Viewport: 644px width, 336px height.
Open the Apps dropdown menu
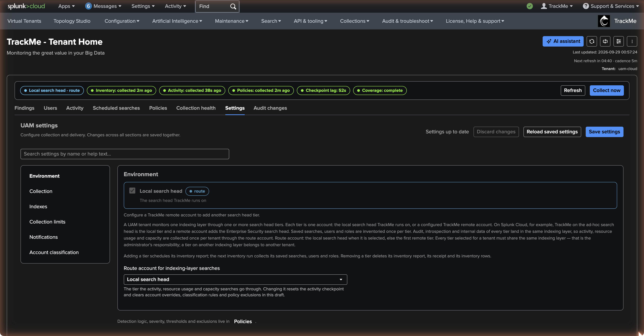click(67, 6)
